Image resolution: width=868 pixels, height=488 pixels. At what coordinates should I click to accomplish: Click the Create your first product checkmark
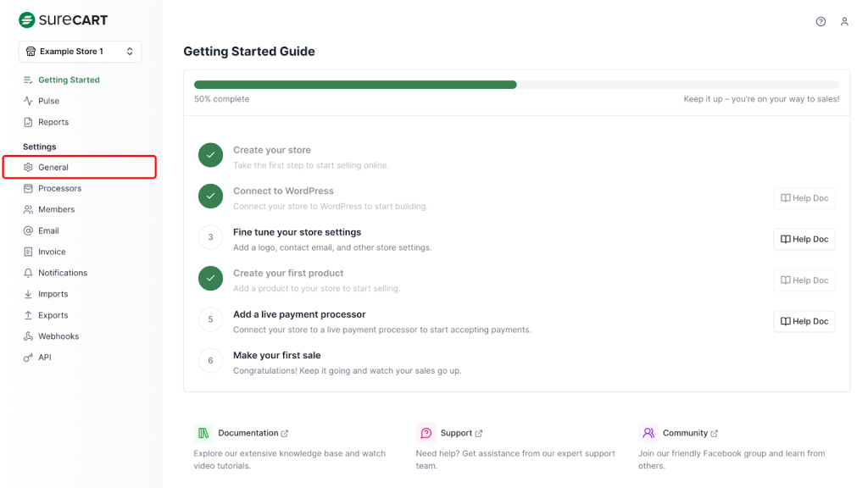pos(210,279)
